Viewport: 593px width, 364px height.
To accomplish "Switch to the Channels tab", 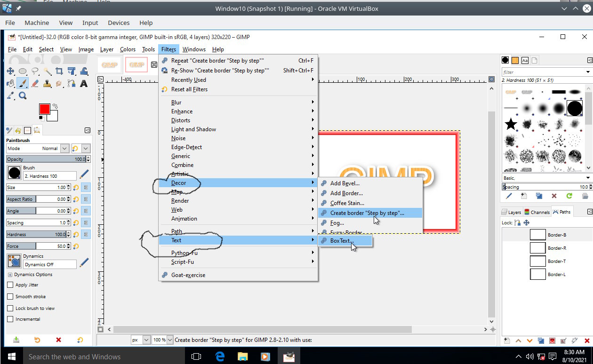I will tap(537, 212).
